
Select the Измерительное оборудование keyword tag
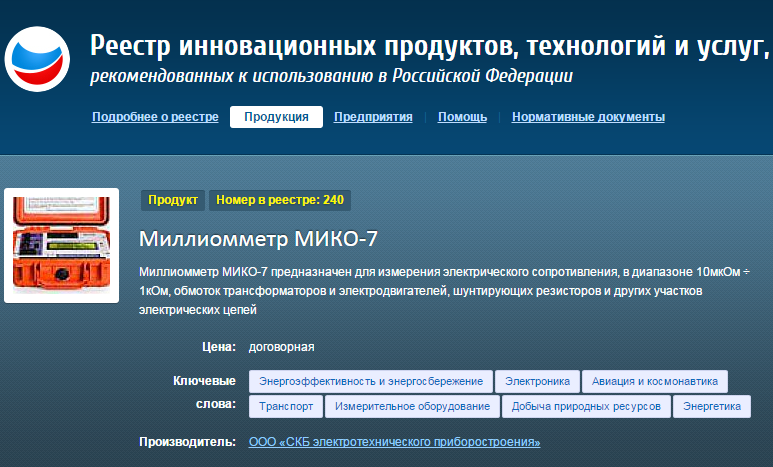tap(413, 406)
